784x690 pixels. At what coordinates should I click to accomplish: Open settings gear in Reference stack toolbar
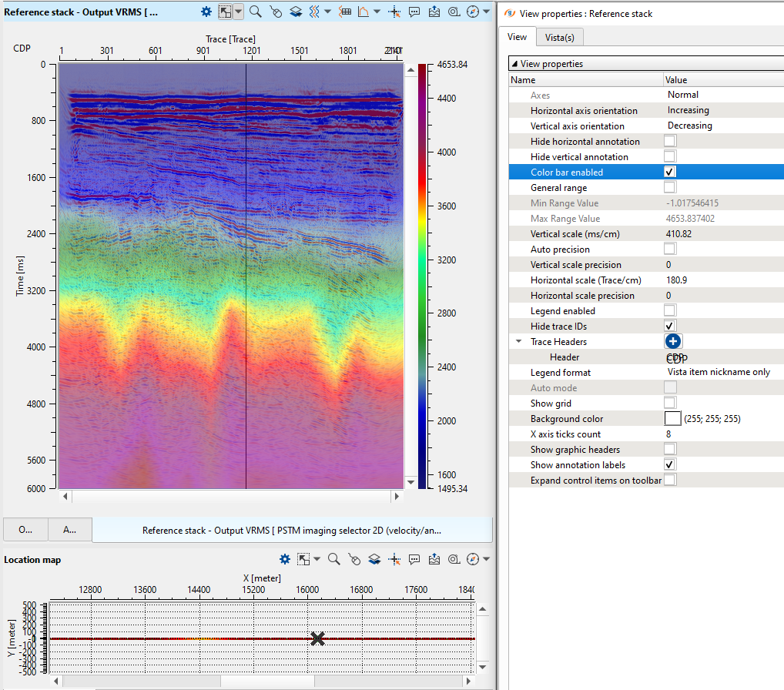tap(206, 12)
